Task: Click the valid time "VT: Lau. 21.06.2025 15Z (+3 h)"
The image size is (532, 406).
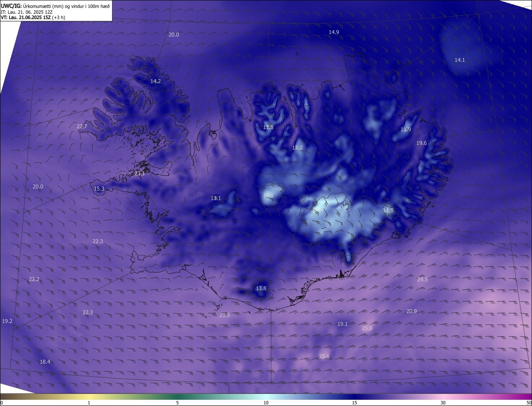Action: pos(33,17)
